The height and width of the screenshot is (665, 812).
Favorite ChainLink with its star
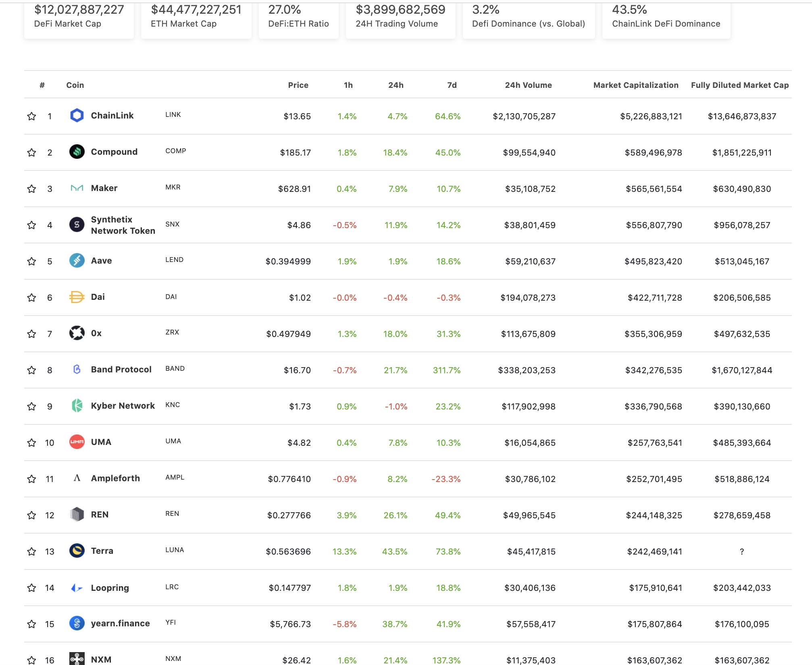tap(31, 116)
